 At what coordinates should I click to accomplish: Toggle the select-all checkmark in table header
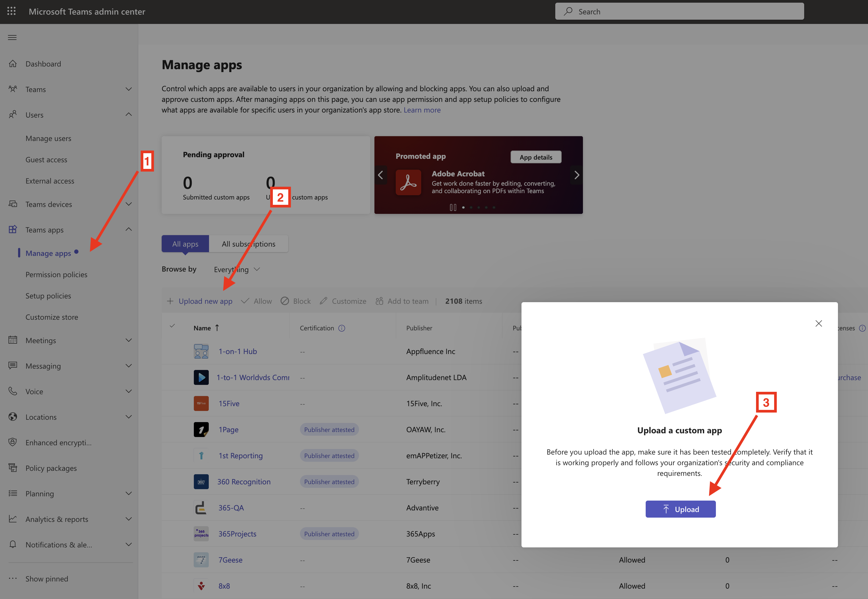pos(172,326)
